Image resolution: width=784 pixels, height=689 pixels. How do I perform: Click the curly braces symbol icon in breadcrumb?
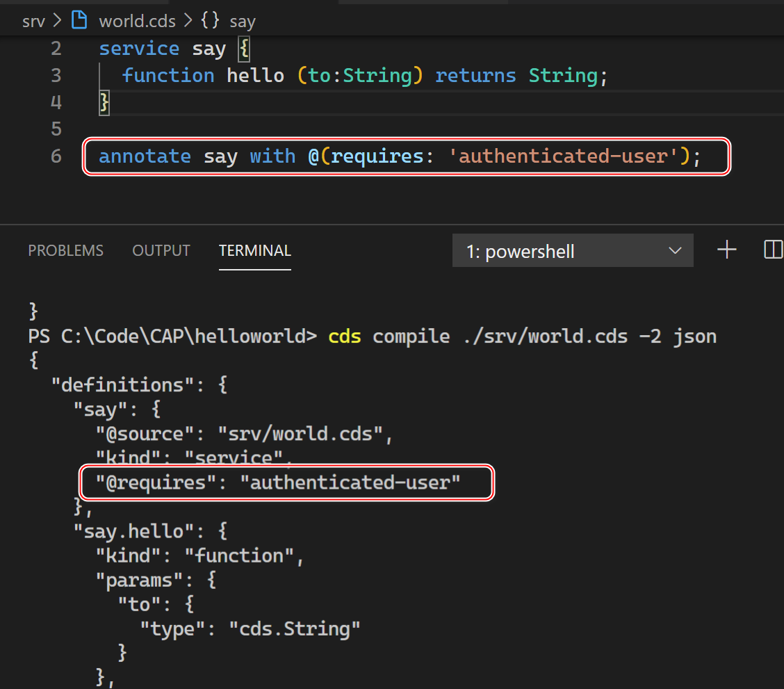coord(210,20)
